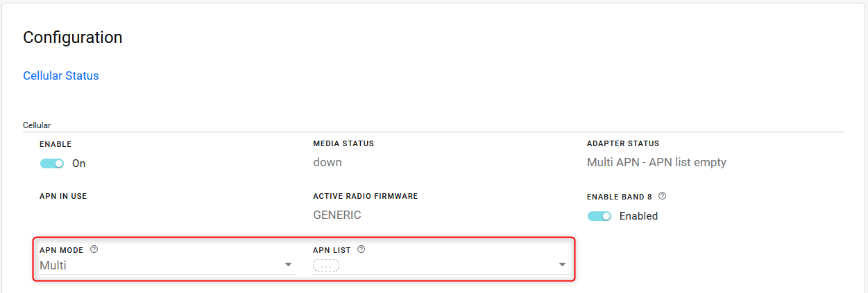Image resolution: width=868 pixels, height=293 pixels.
Task: Click the APN Mode dropdown arrow
Action: (x=288, y=265)
